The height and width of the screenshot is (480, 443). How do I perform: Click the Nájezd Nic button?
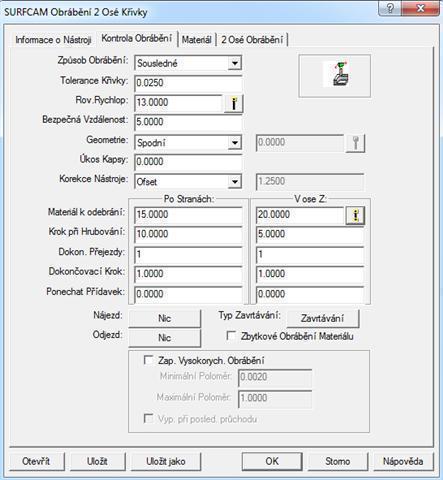(x=165, y=318)
